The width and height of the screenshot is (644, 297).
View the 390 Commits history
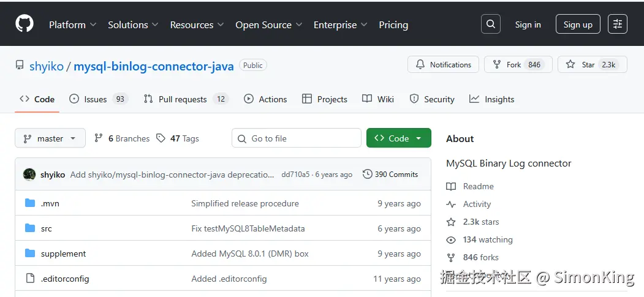(390, 175)
